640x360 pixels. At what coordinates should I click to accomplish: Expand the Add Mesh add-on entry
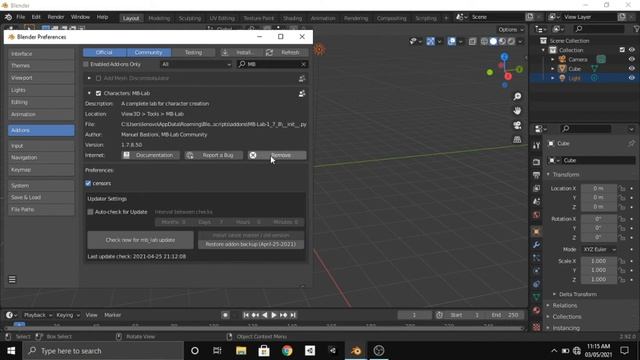pyautogui.click(x=89, y=78)
